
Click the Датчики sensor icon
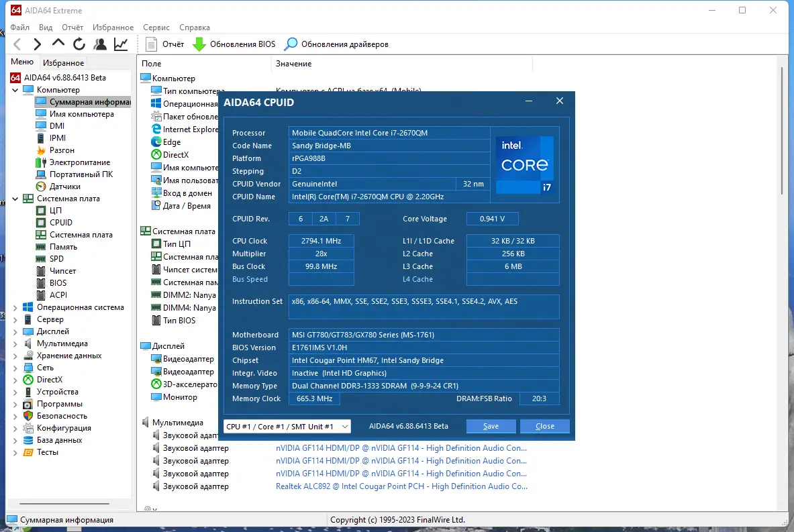point(41,187)
